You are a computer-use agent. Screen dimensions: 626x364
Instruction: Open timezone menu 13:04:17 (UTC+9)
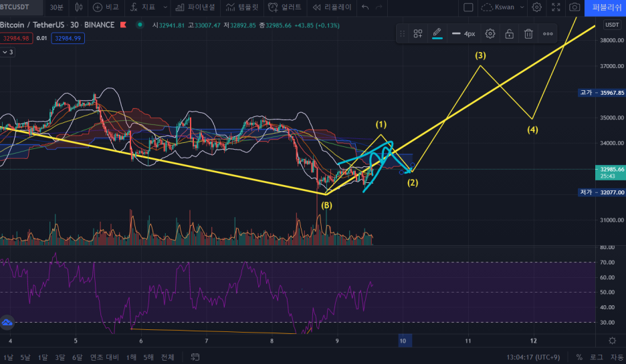[x=533, y=357]
